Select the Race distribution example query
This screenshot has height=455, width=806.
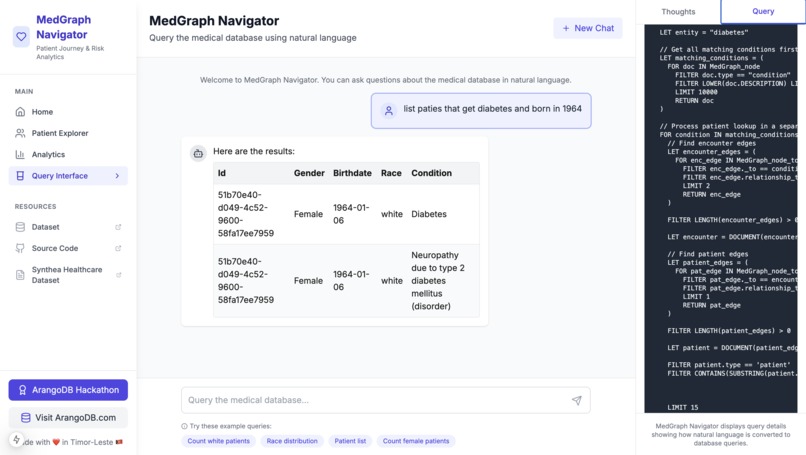[292, 441]
